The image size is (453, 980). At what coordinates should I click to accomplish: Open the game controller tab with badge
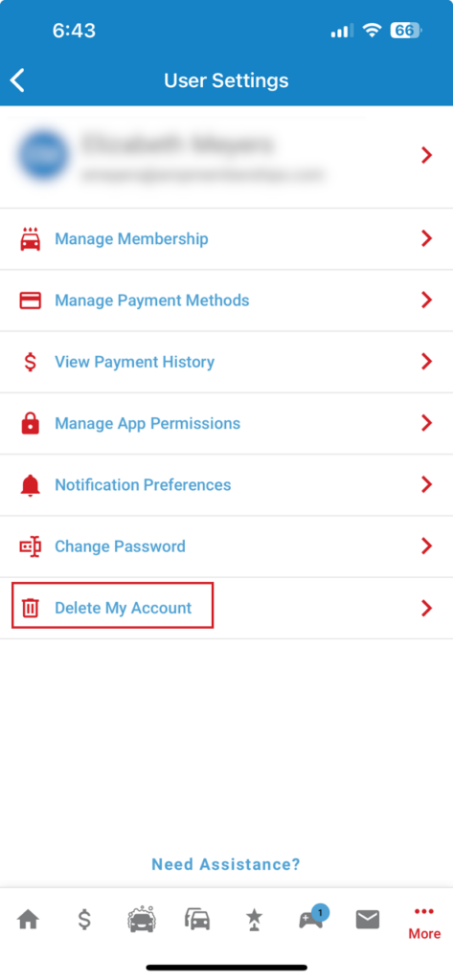[312, 918]
